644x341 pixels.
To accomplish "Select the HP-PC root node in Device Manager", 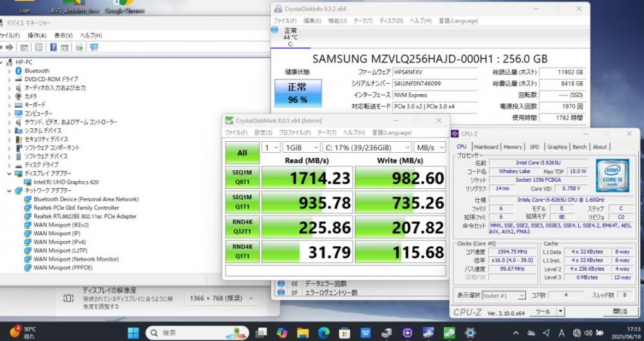I will [24, 62].
